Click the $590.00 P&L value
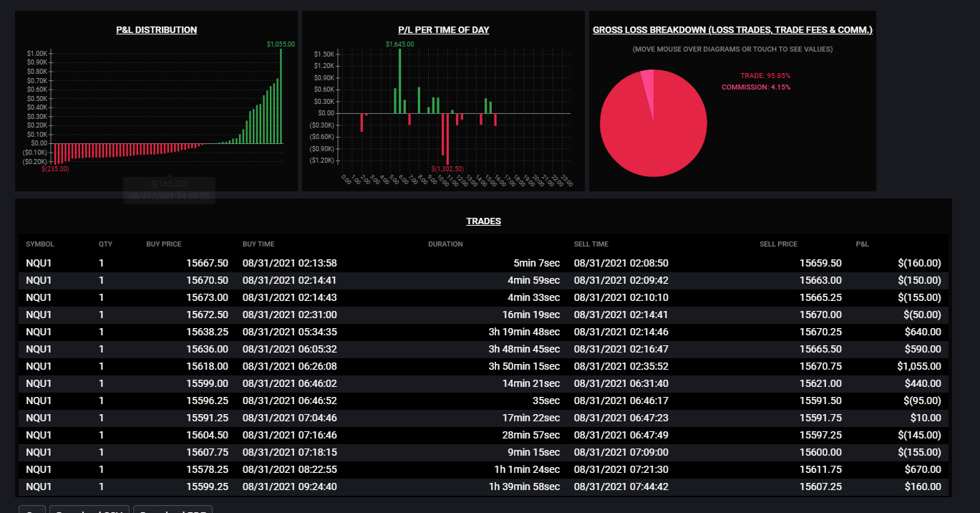Image resolution: width=980 pixels, height=513 pixels. (x=923, y=350)
